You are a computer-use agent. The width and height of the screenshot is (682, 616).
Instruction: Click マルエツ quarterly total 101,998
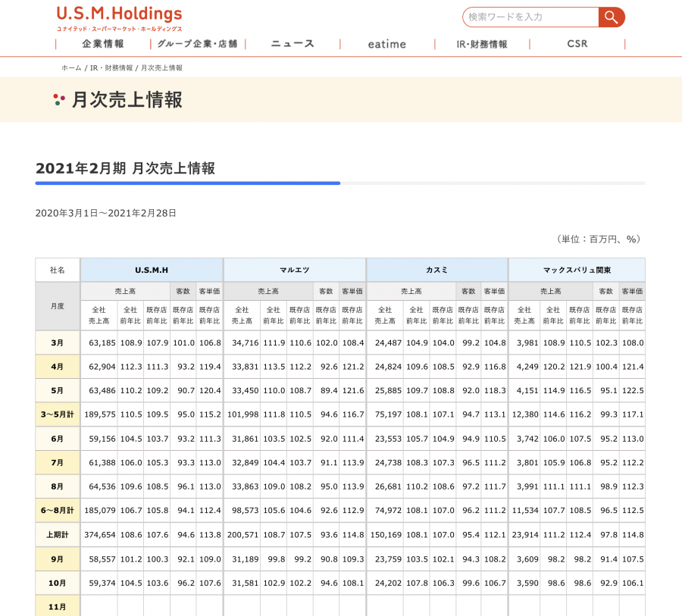click(243, 414)
